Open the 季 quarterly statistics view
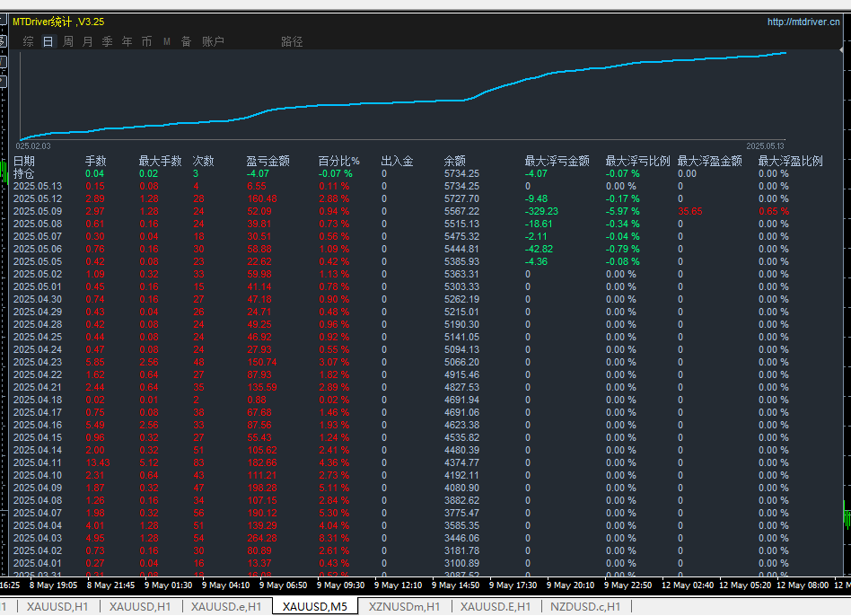The image size is (851, 616). (x=108, y=41)
